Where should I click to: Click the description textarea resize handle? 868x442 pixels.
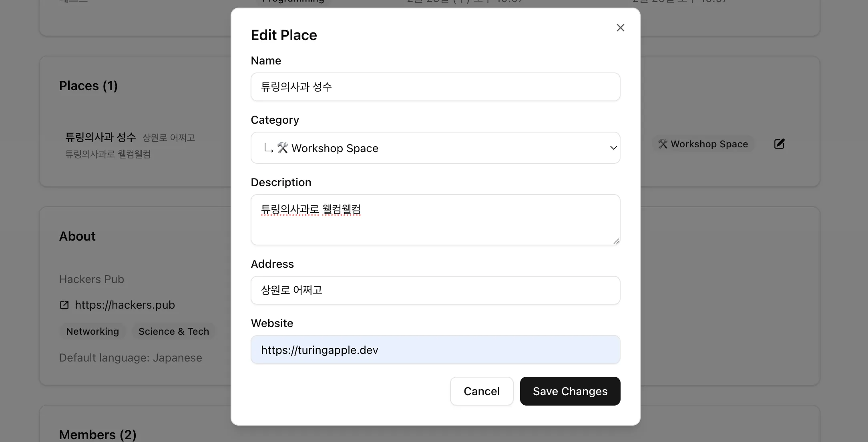coord(616,241)
